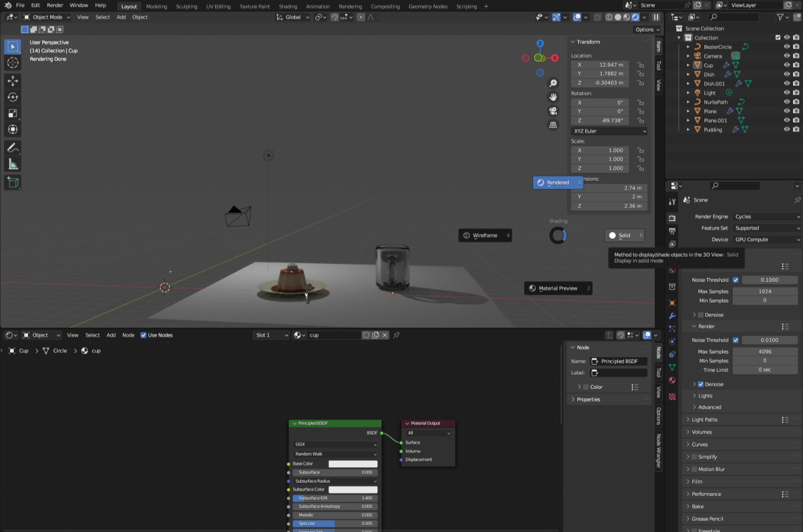Select the Measure tool
The width and height of the screenshot is (803, 532).
click(x=13, y=165)
